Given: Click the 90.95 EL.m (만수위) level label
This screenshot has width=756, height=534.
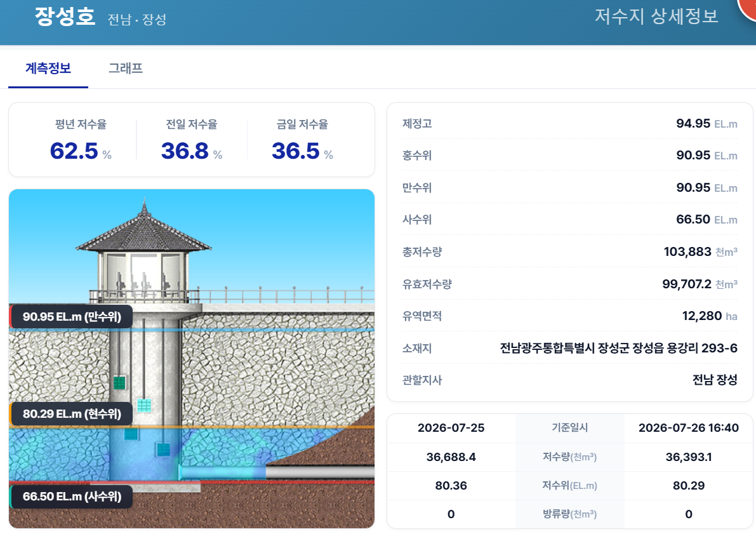Looking at the screenshot, I should coord(71,317).
